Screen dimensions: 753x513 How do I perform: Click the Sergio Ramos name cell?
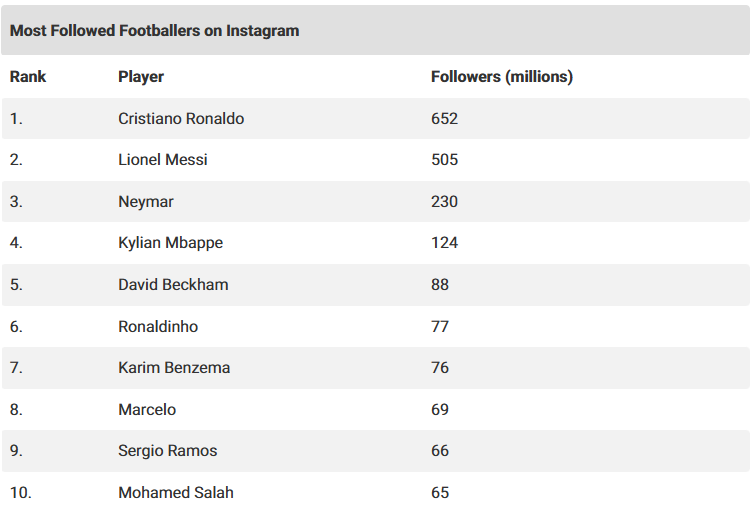tap(168, 451)
